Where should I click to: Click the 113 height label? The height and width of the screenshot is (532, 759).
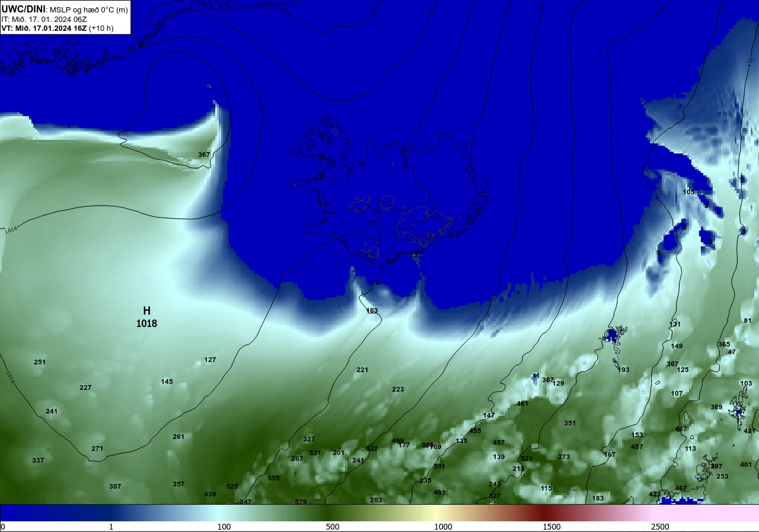[690, 448]
